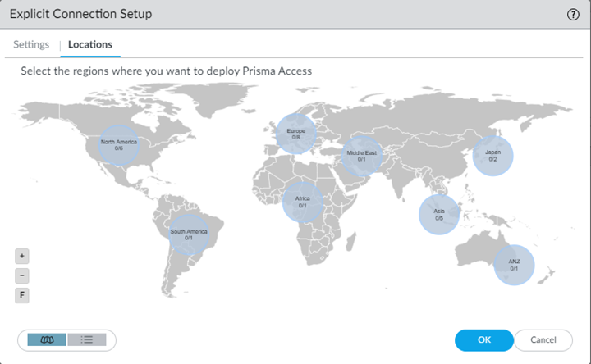Switch to list view toggle

click(87, 339)
